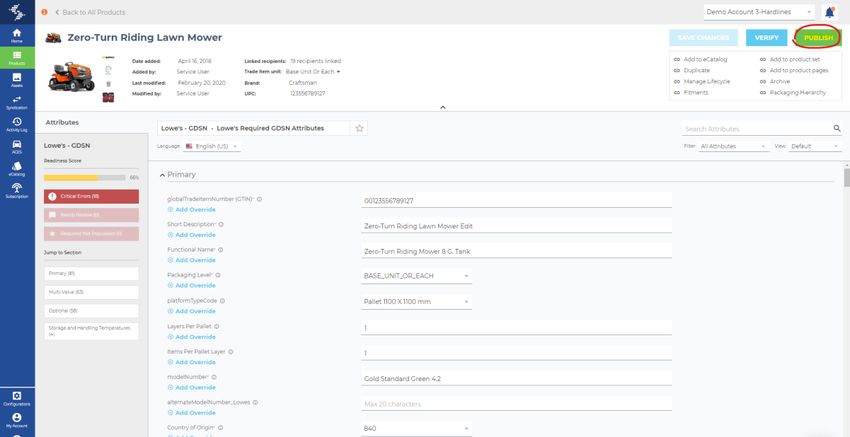Open the ACES car icon

[x=17, y=146]
